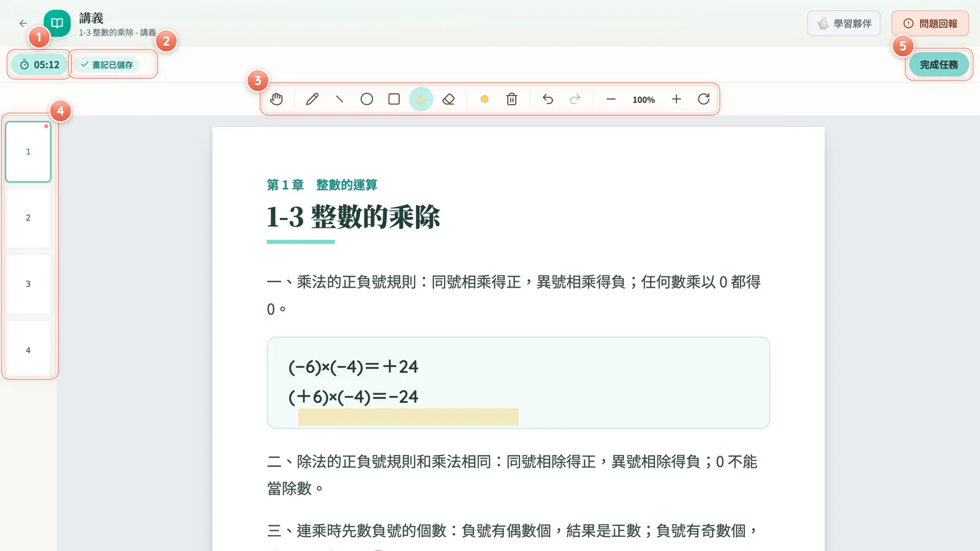Open 問題回報 issue report
This screenshot has height=551, width=980.
[x=930, y=24]
